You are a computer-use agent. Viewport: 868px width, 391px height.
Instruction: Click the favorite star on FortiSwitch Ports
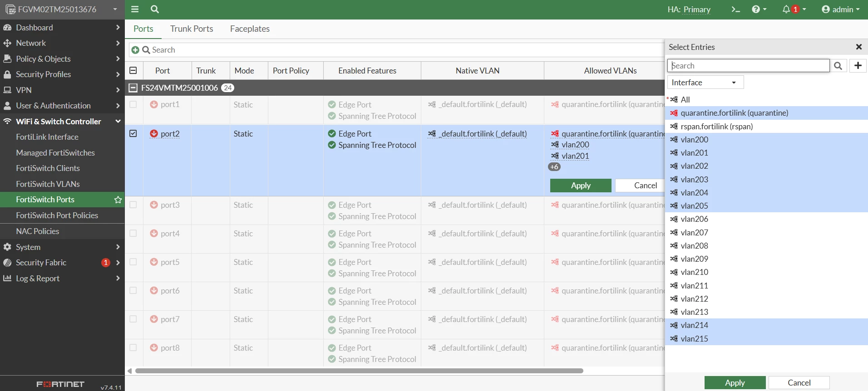118,200
